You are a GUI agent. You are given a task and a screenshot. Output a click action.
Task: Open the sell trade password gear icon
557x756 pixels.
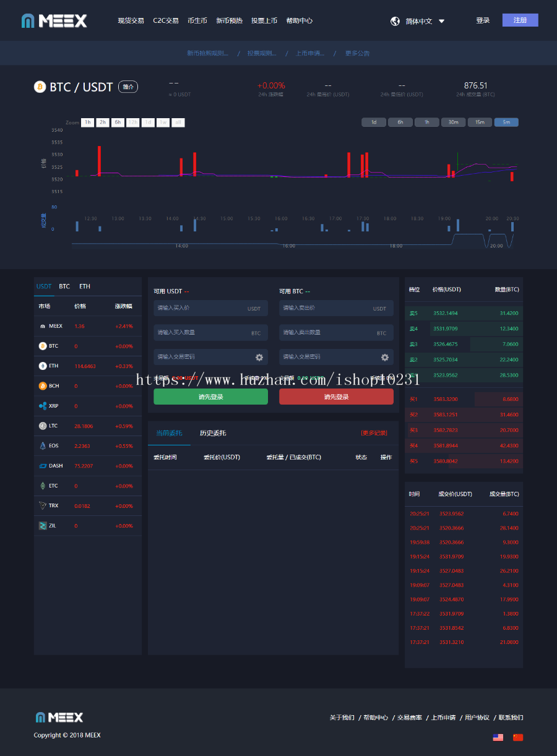coord(385,357)
